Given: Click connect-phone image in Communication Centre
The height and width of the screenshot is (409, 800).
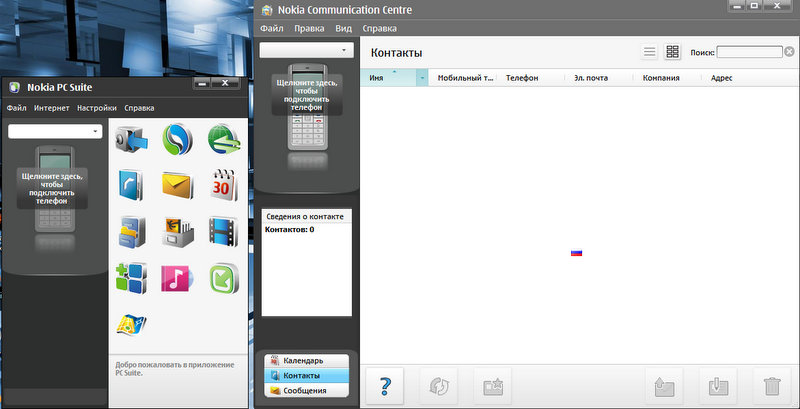Looking at the screenshot, I should pyautogui.click(x=307, y=106).
